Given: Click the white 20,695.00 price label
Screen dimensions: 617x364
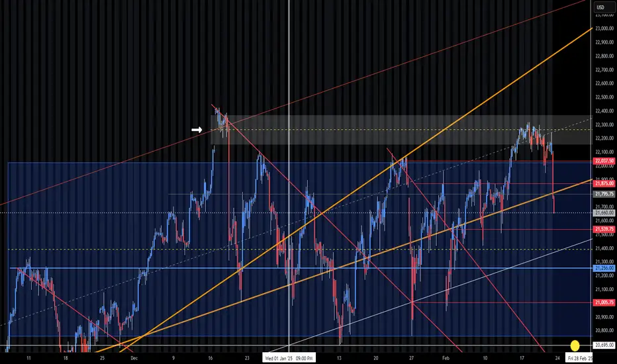Looking at the screenshot, I should click(x=604, y=345).
